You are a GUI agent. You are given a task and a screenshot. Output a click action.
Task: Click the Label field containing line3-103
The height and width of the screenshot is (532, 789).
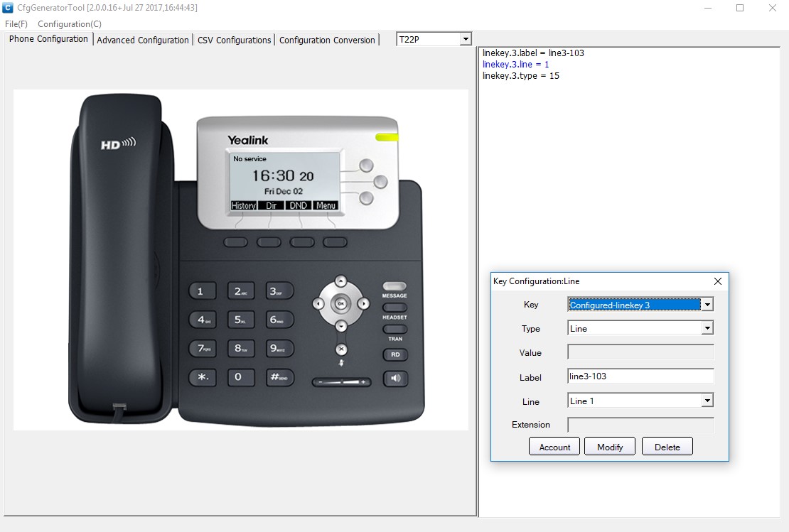[x=640, y=376]
